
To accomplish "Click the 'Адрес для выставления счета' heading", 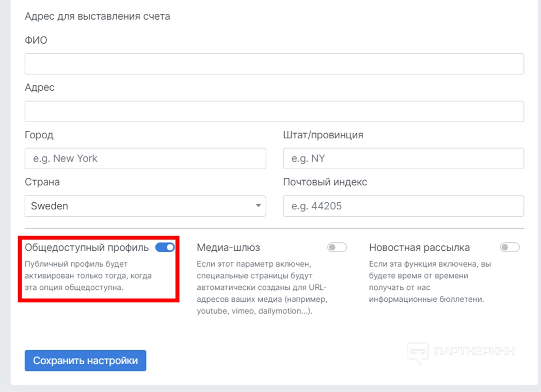I will (x=98, y=16).
